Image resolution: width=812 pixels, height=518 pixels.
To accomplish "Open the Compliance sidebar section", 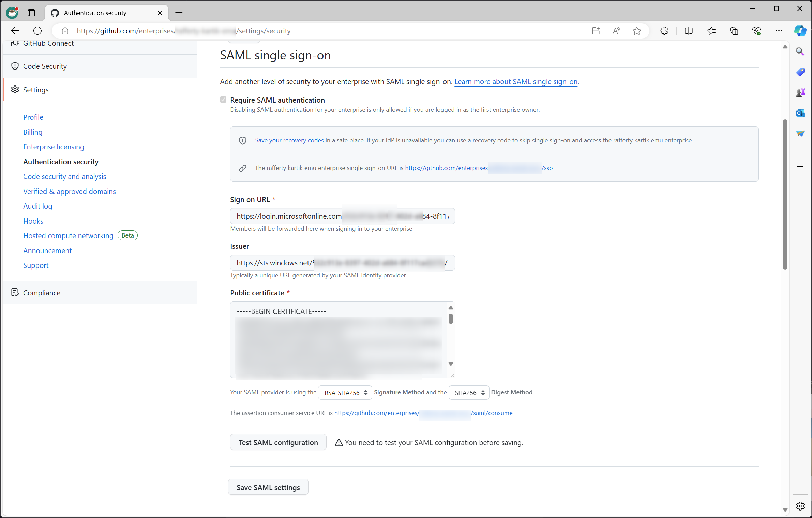I will 42,293.
